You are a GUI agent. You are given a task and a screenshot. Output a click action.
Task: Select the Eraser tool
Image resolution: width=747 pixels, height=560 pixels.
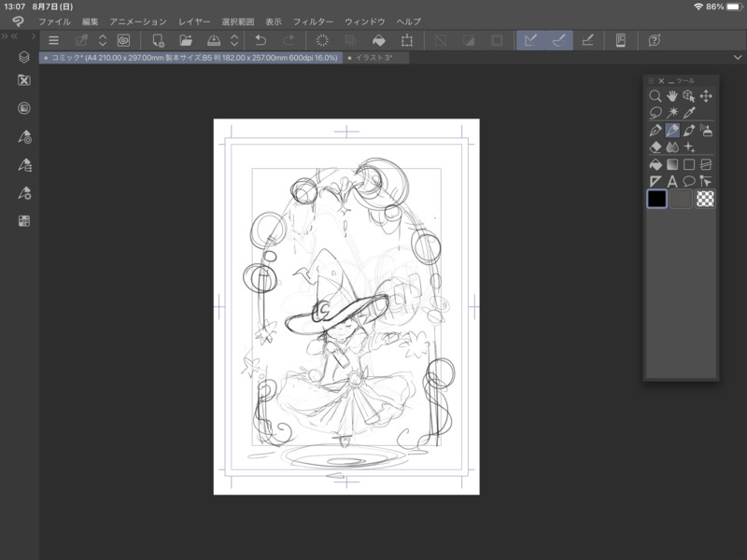click(x=655, y=147)
